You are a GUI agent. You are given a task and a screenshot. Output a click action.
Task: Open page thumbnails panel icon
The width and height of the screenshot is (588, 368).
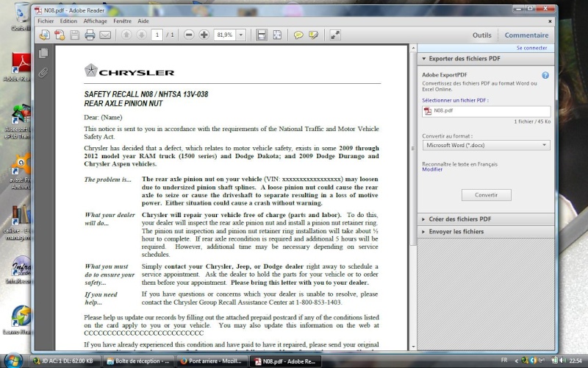click(43, 53)
